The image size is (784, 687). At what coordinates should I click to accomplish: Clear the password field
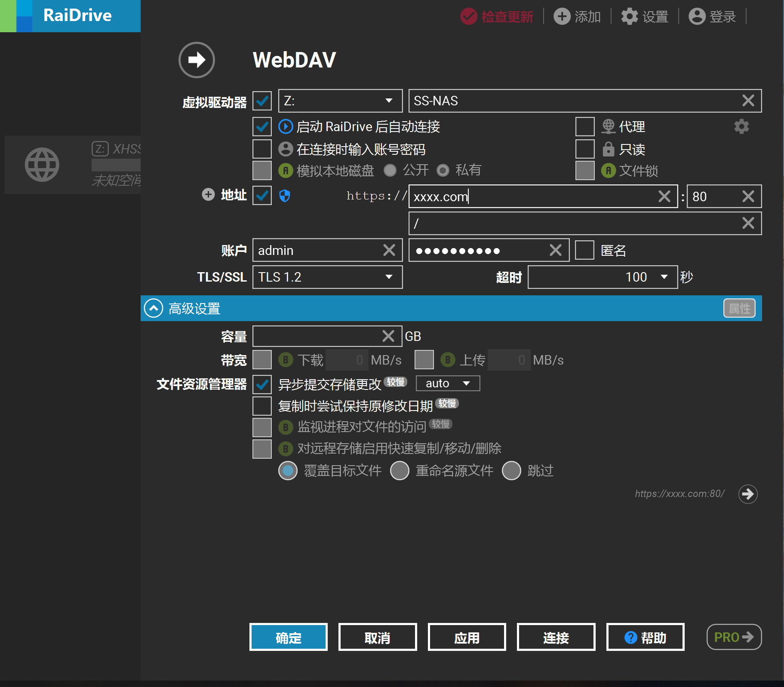pos(556,250)
